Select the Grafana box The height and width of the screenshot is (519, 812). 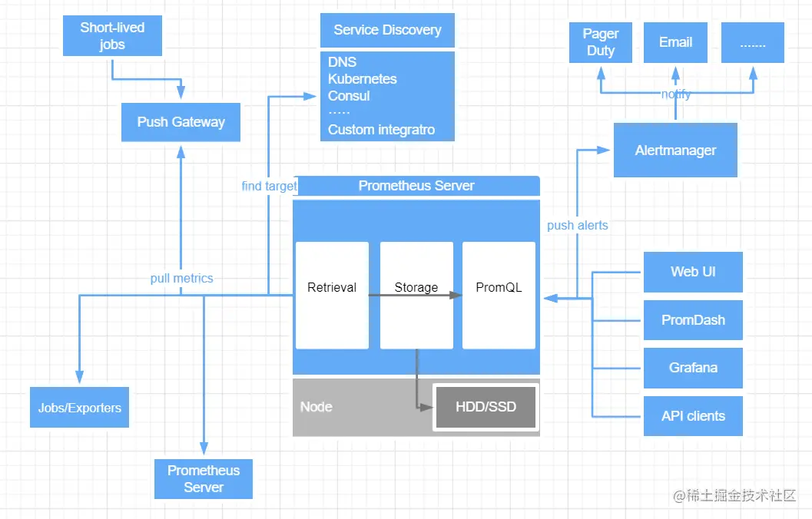click(x=693, y=368)
